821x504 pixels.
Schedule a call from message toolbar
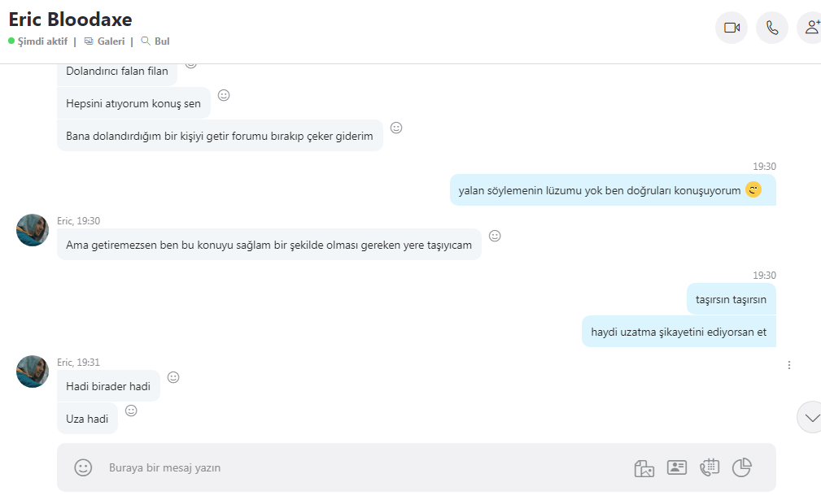710,467
